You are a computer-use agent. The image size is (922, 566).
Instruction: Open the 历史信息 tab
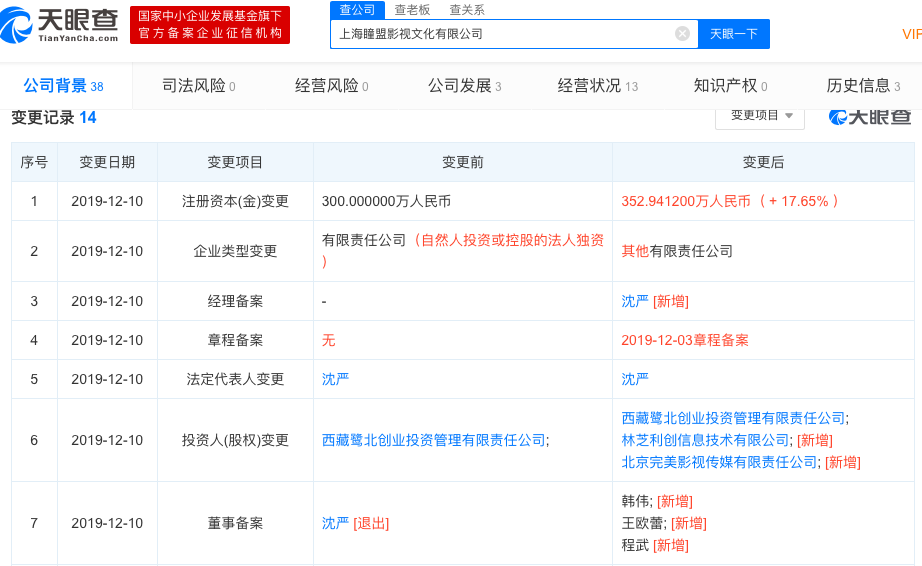coord(863,86)
